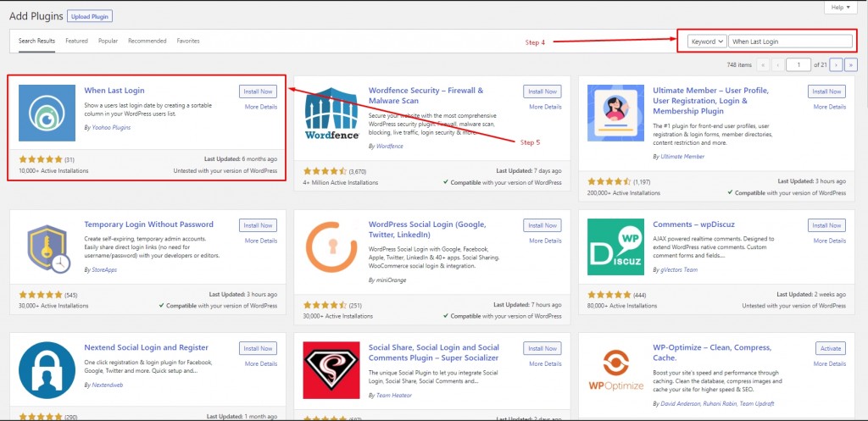Open the When Last Login title link

point(114,90)
